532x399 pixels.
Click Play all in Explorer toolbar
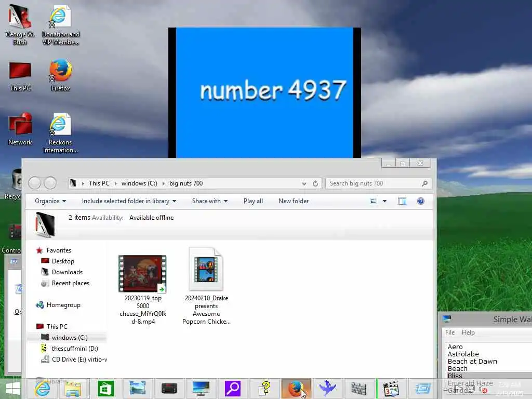click(x=253, y=201)
